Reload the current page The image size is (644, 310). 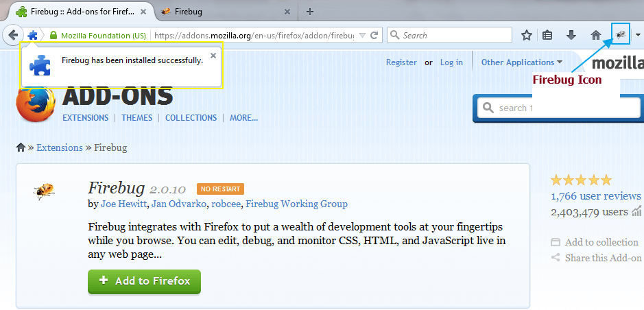(374, 35)
